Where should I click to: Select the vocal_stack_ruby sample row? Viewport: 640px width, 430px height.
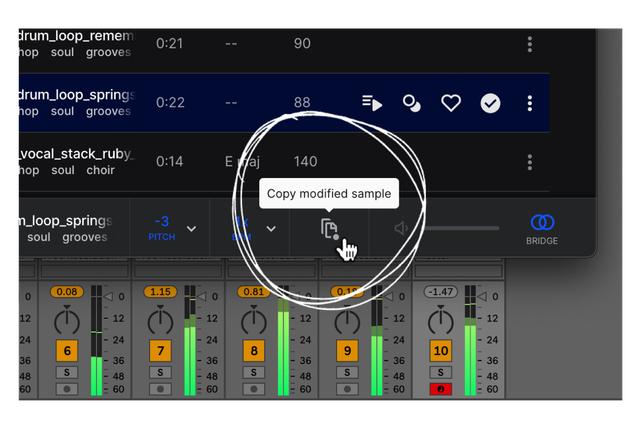284,162
